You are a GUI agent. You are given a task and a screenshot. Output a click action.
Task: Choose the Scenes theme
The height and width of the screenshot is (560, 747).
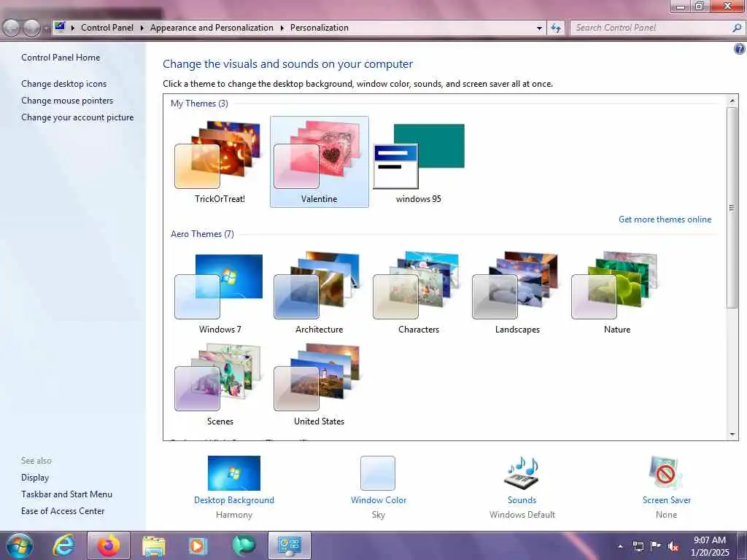tap(219, 385)
